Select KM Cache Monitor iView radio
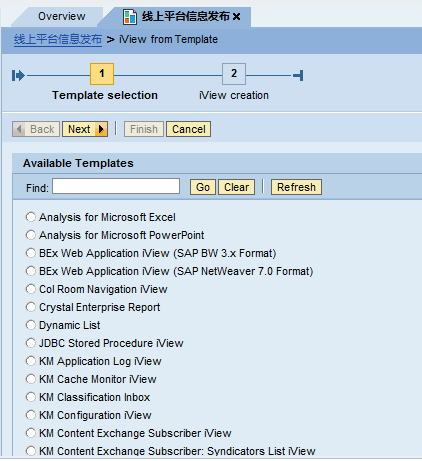Viewport: 422px width, 461px height. (31, 379)
